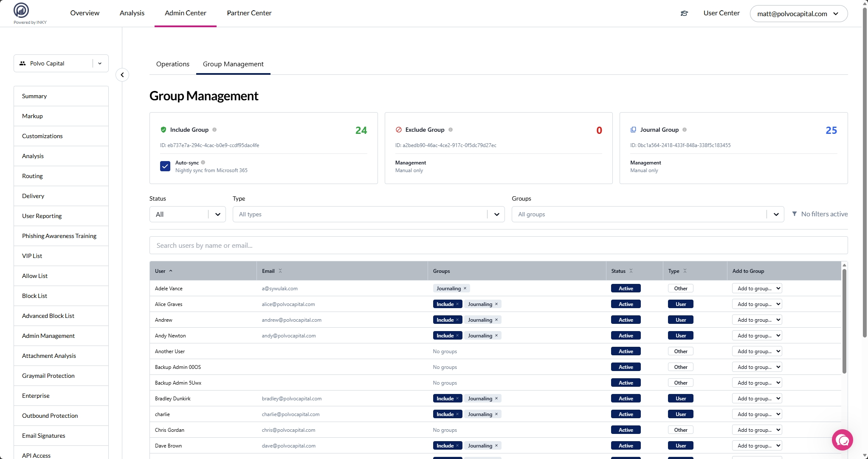Click the Include Group info dot icon
Viewport: 868px width, 459px height.
[214, 130]
